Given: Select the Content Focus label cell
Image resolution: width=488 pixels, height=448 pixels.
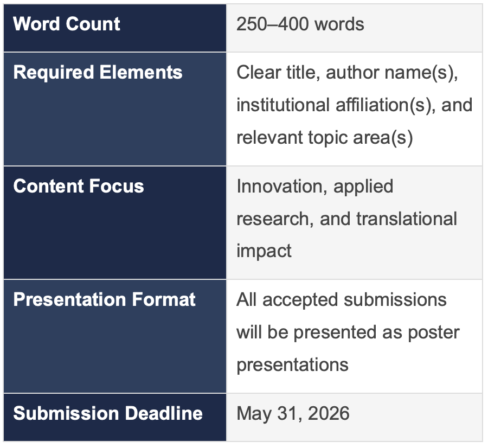Looking at the screenshot, I should click(115, 222).
